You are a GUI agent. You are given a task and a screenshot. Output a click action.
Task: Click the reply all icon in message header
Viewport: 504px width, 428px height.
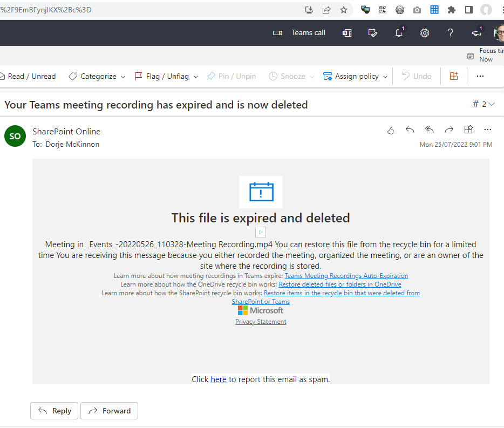(430, 130)
